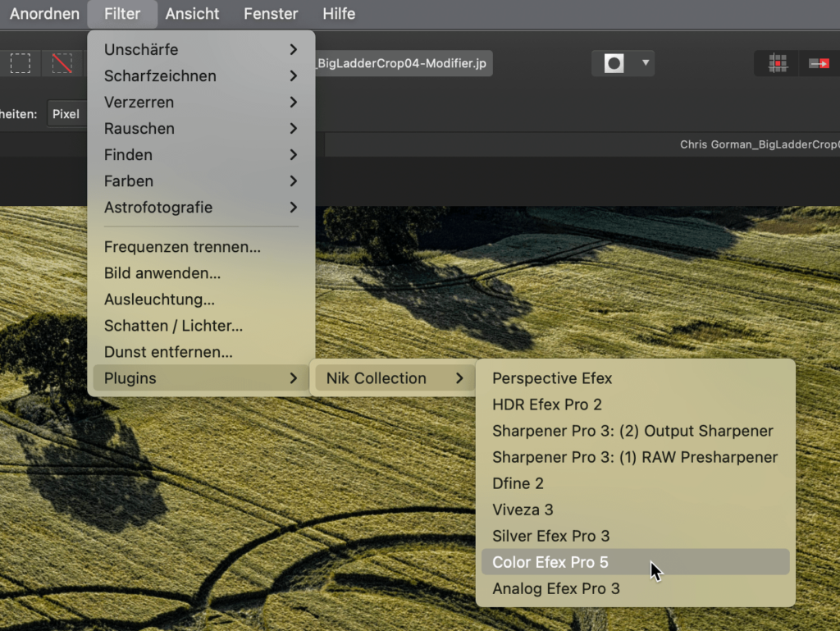Launch Silver Efex Pro 3 plugin
The height and width of the screenshot is (631, 840).
pos(636,535)
